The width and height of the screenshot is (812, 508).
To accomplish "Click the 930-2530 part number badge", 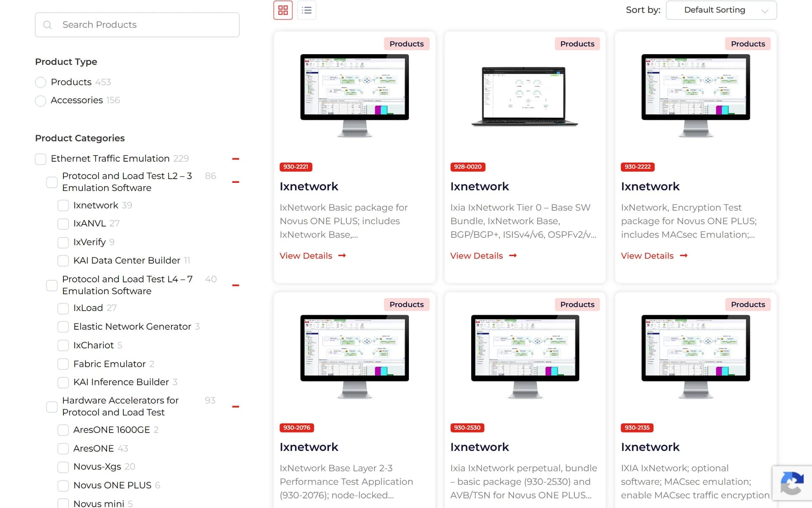I will 467,428.
